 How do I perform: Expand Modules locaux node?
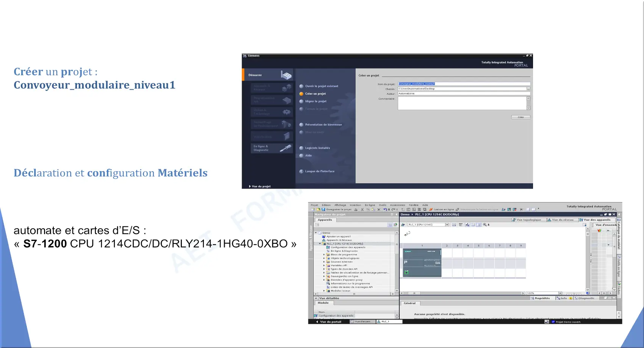pyautogui.click(x=324, y=291)
